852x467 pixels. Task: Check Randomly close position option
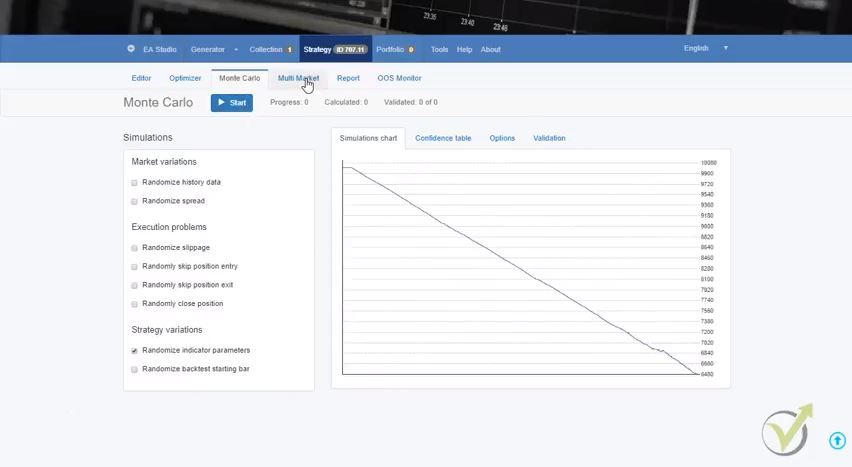(134, 304)
